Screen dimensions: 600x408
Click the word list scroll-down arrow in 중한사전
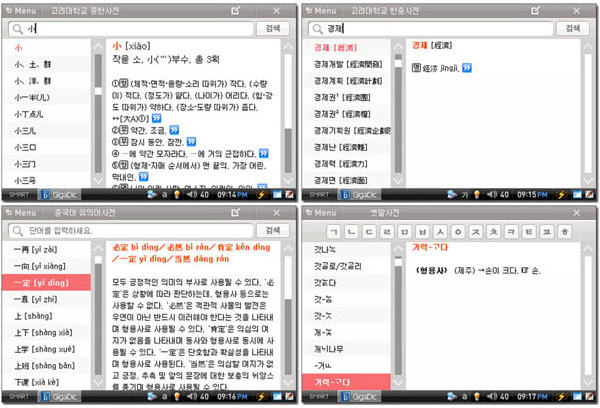[98, 181]
